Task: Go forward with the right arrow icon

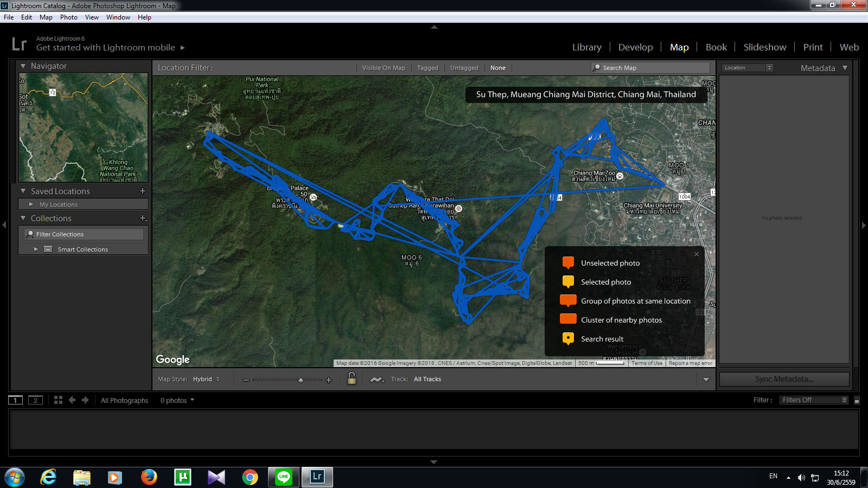Action: [85, 400]
